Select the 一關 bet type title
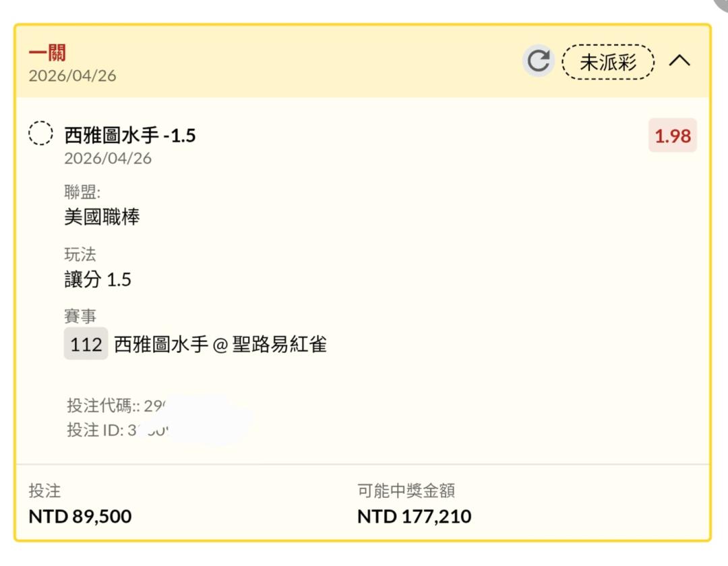Image resolution: width=728 pixels, height=566 pixels. pyautogui.click(x=47, y=53)
